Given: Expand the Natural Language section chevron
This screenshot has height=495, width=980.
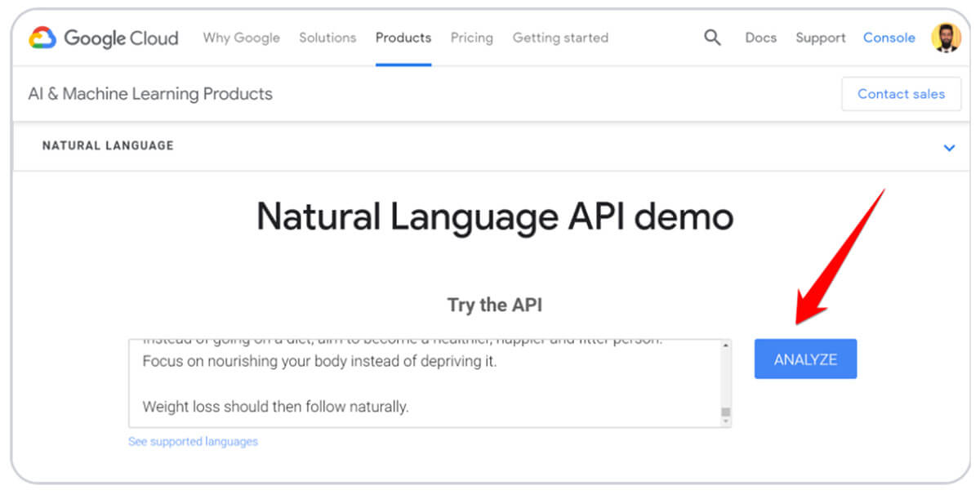Looking at the screenshot, I should click(x=949, y=148).
